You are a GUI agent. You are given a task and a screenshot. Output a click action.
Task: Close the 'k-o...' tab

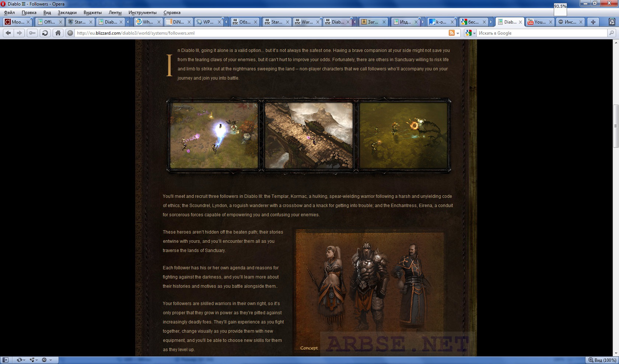(x=453, y=22)
